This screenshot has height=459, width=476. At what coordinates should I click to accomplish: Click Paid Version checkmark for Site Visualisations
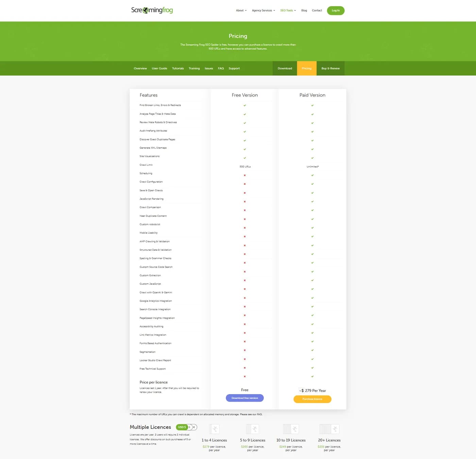tap(312, 158)
